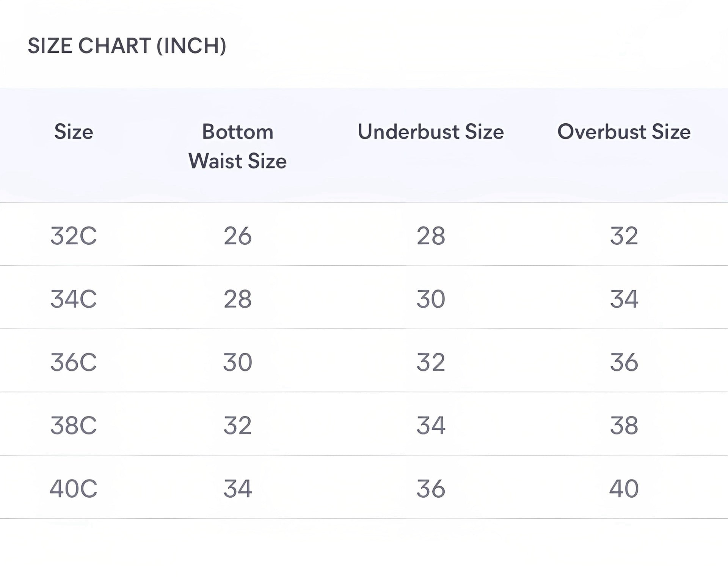Click underbust value 30 in 34C row
The image size is (728, 577).
pos(431,299)
